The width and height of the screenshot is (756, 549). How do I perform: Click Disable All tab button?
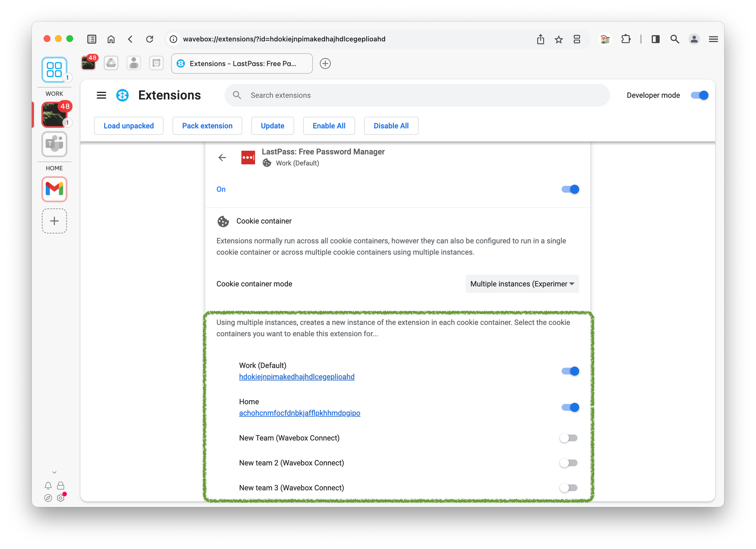tap(391, 125)
